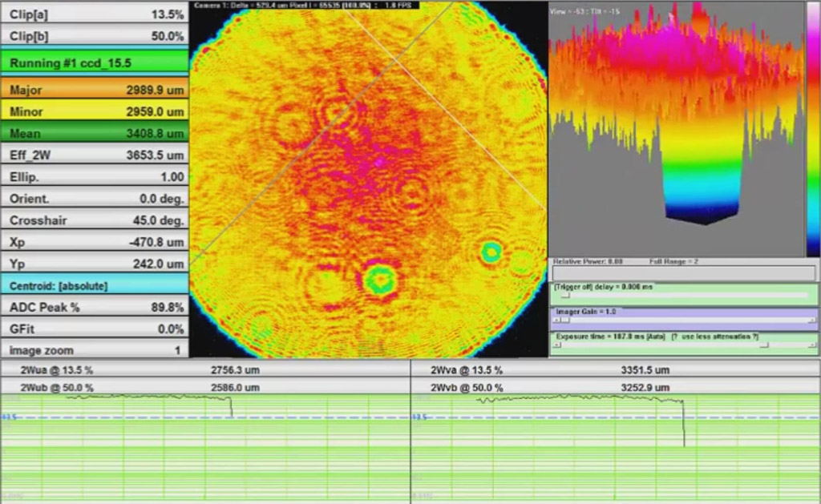Click the 3D beam profile view
Image resolution: width=821 pixels, height=504 pixels.
click(676, 129)
